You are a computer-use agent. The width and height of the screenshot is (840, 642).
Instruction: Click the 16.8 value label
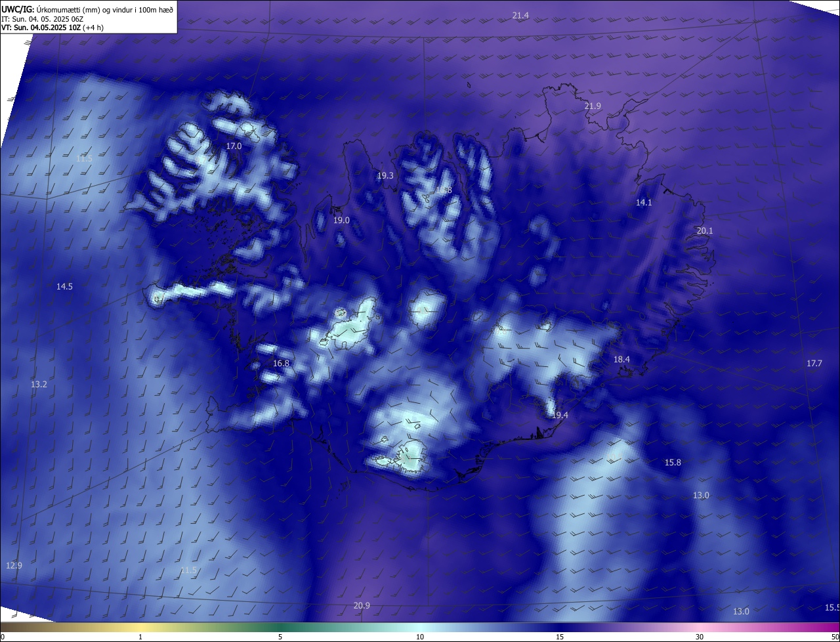pyautogui.click(x=281, y=363)
